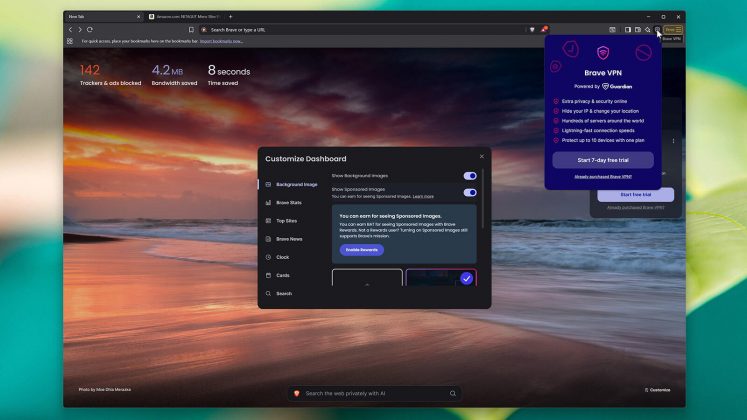Image resolution: width=747 pixels, height=420 pixels.
Task: Open a new tab with plus icon
Action: pos(230,17)
